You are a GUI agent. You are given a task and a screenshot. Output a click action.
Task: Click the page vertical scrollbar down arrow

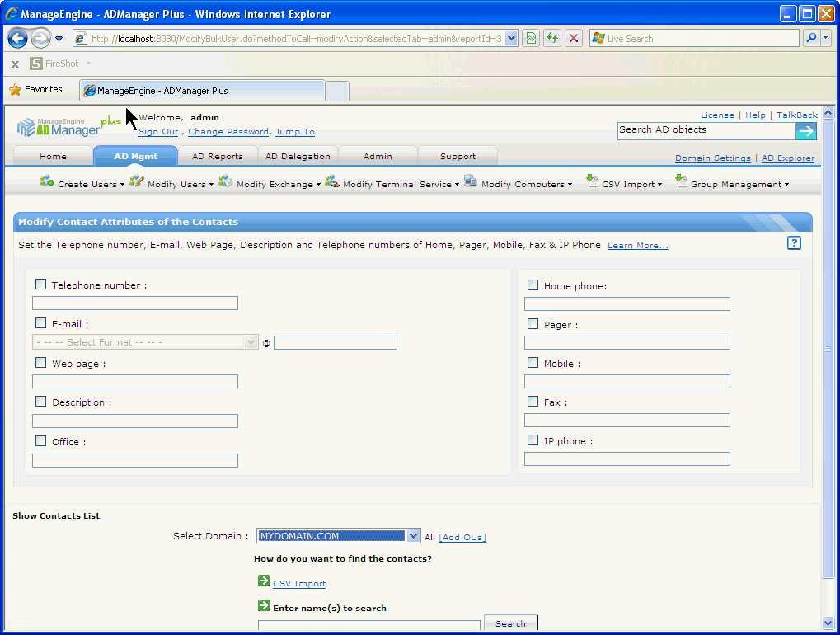tap(828, 623)
